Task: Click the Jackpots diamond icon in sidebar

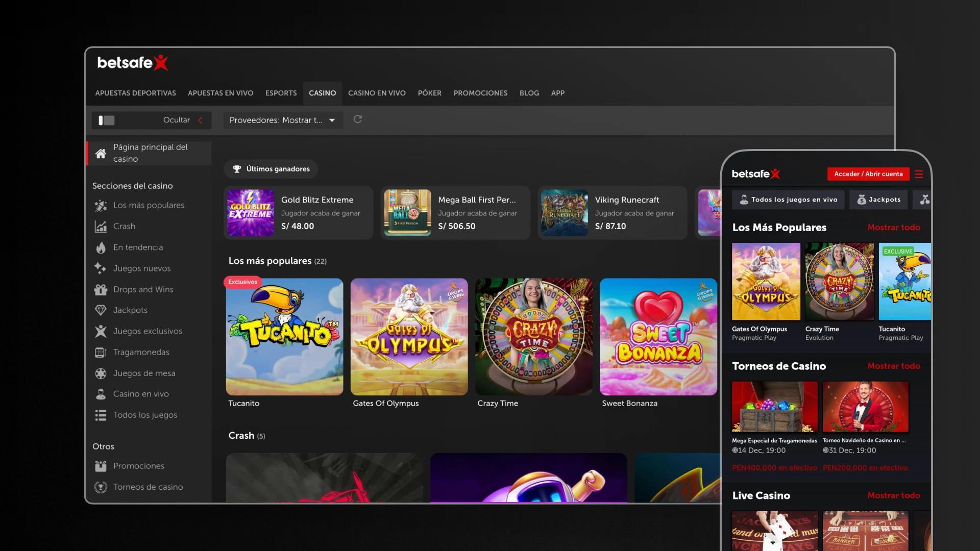Action: pyautogui.click(x=101, y=310)
